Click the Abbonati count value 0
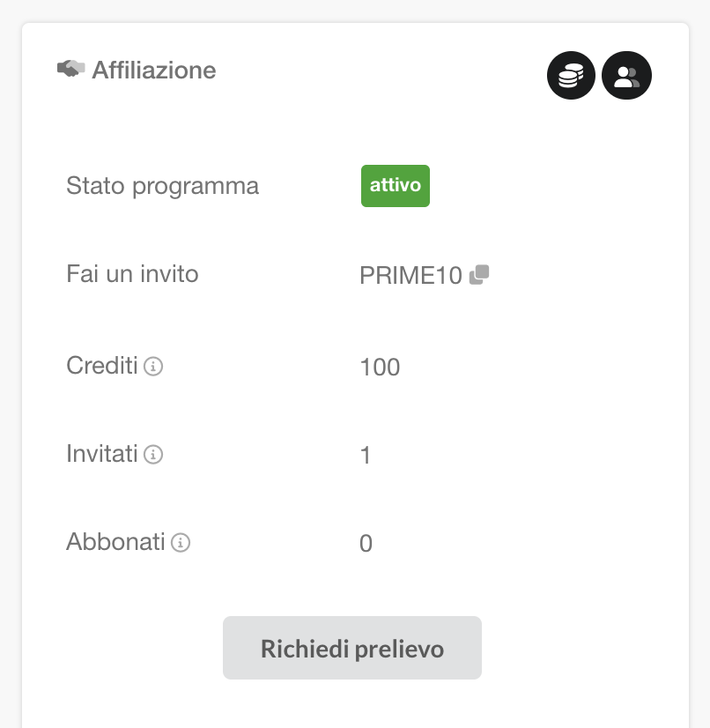Viewport: 710px width, 728px height. (366, 544)
